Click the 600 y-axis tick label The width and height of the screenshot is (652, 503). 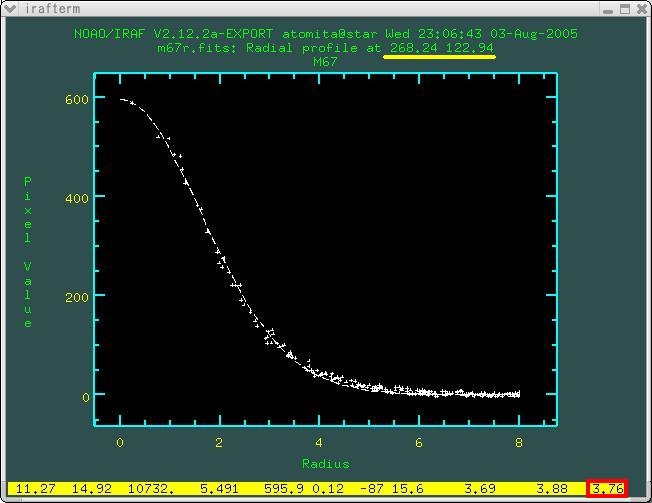click(x=77, y=99)
